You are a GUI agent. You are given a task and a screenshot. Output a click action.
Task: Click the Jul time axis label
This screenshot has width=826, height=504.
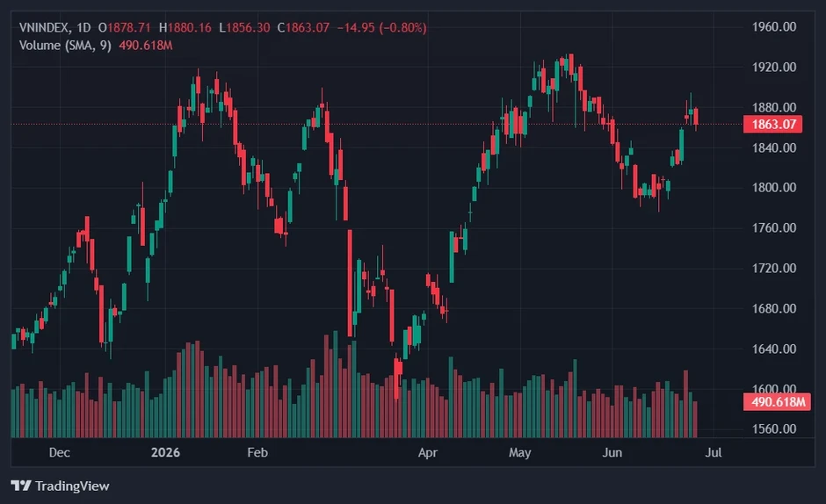tap(714, 452)
